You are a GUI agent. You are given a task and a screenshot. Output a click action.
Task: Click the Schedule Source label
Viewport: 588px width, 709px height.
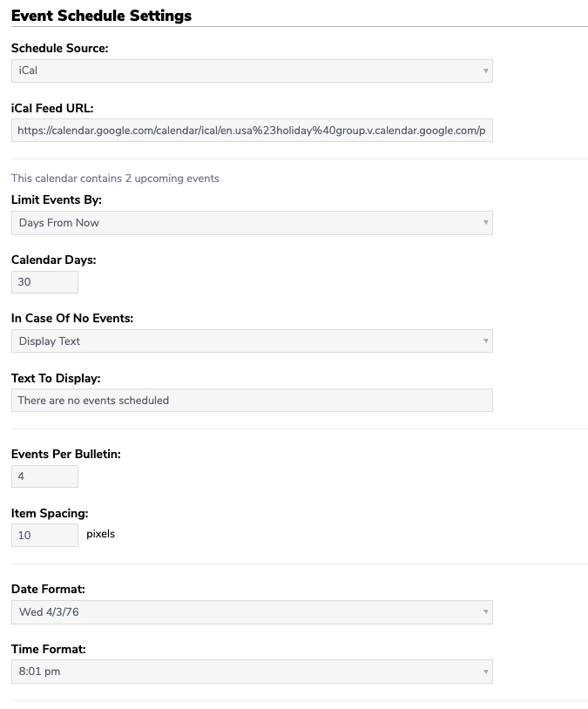[60, 48]
